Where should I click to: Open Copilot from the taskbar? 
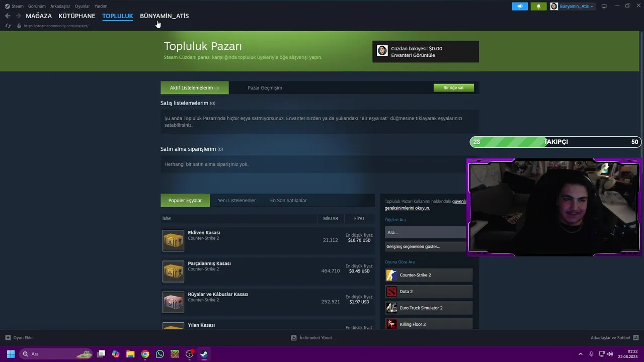click(116, 354)
